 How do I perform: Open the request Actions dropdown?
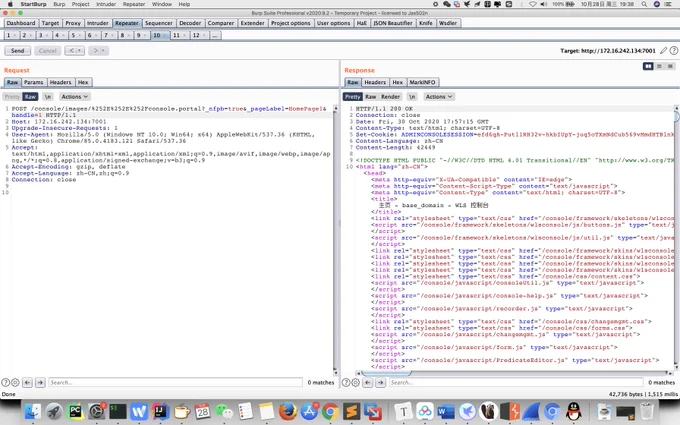[75, 97]
